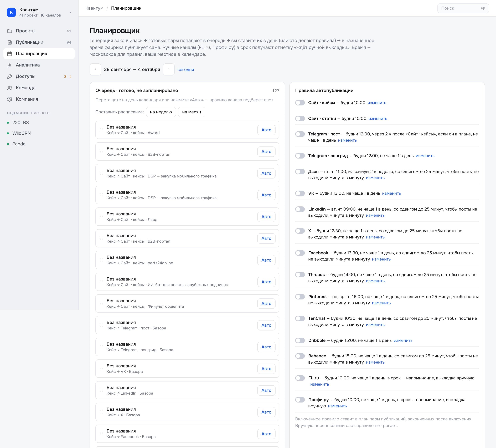Select the Планировщик sidebar item
The image size is (496, 448).
click(39, 54)
